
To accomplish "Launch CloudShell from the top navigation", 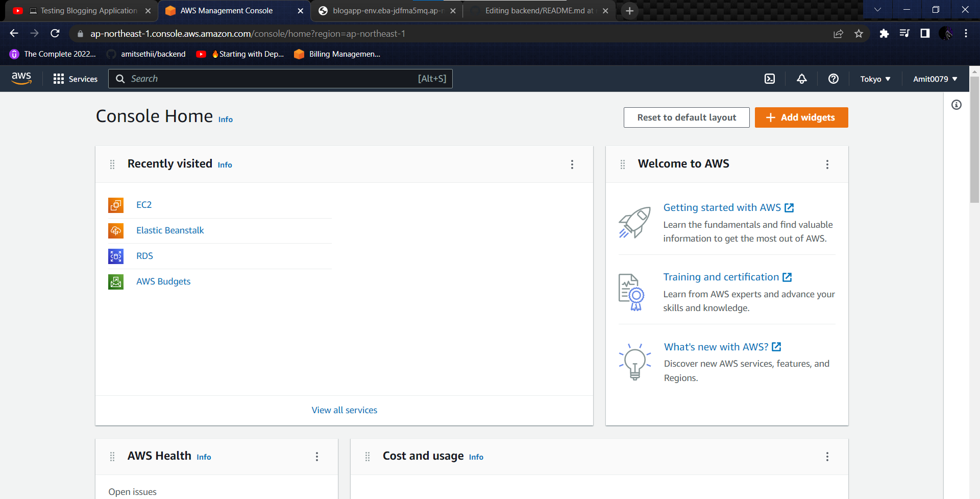I will [x=770, y=79].
